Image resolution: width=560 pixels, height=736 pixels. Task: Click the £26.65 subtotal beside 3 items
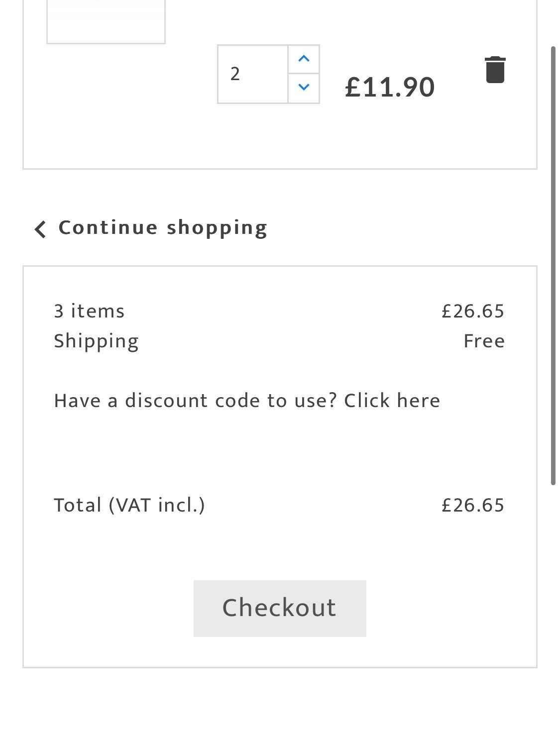[x=473, y=311]
